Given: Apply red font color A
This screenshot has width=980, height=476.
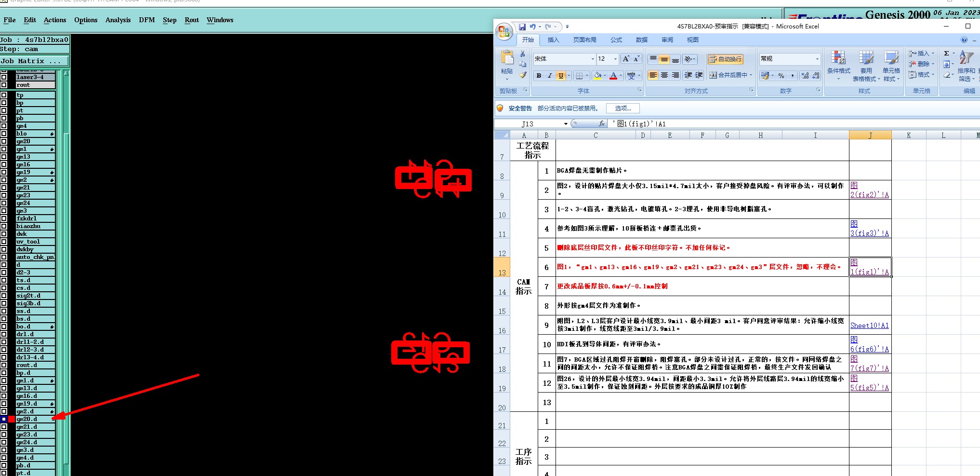Looking at the screenshot, I should [613, 76].
